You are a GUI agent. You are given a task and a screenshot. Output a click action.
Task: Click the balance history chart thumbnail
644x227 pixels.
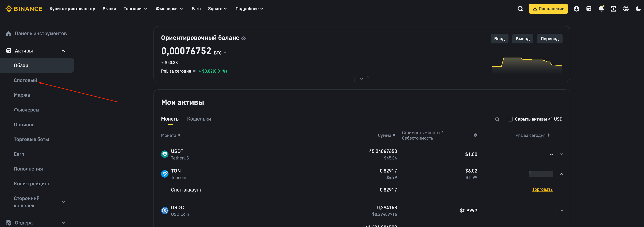[x=526, y=65]
